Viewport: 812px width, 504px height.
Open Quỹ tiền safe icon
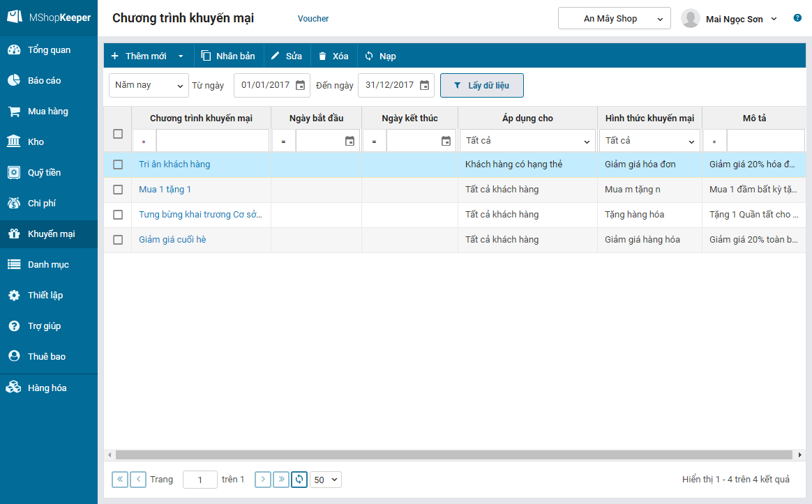pos(14,172)
